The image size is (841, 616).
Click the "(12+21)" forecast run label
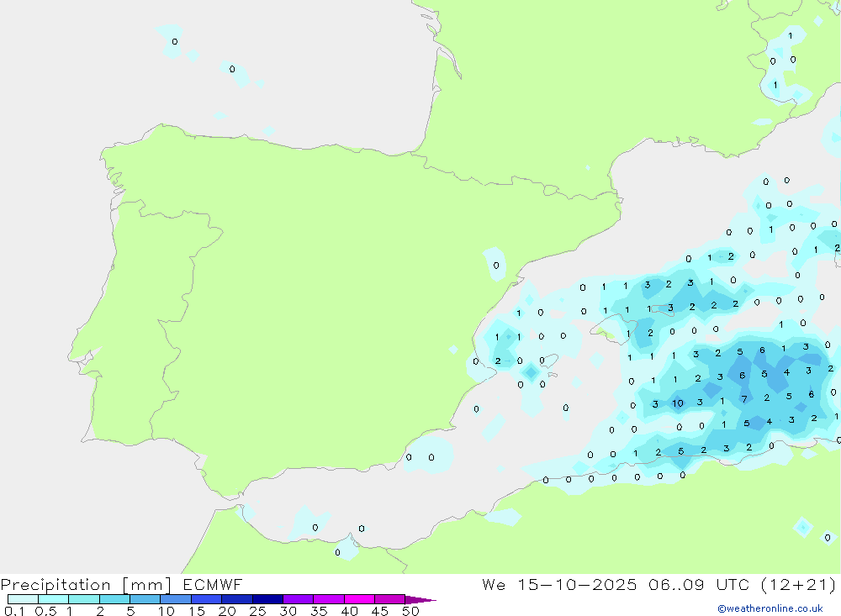click(799, 584)
